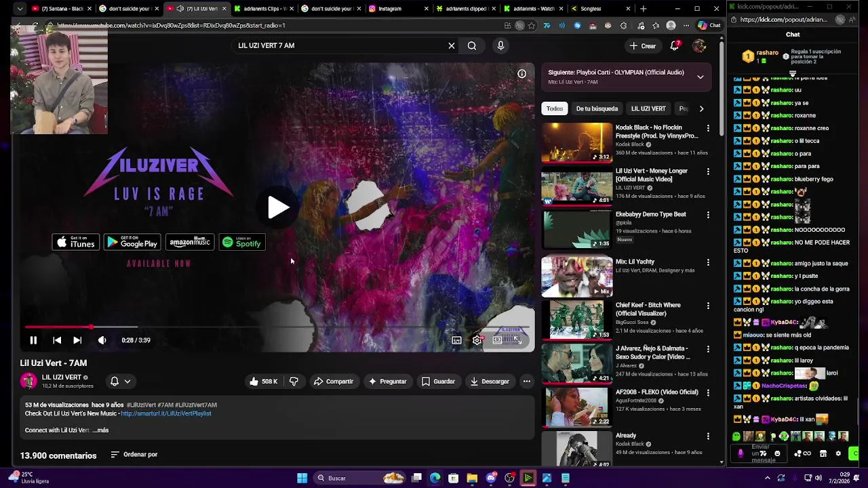The width and height of the screenshot is (868, 488).
Task: Expand the description with ...más
Action: click(x=100, y=430)
